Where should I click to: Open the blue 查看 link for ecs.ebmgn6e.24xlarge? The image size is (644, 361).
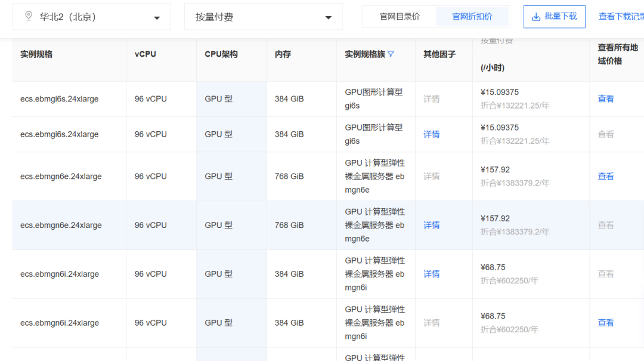click(605, 177)
